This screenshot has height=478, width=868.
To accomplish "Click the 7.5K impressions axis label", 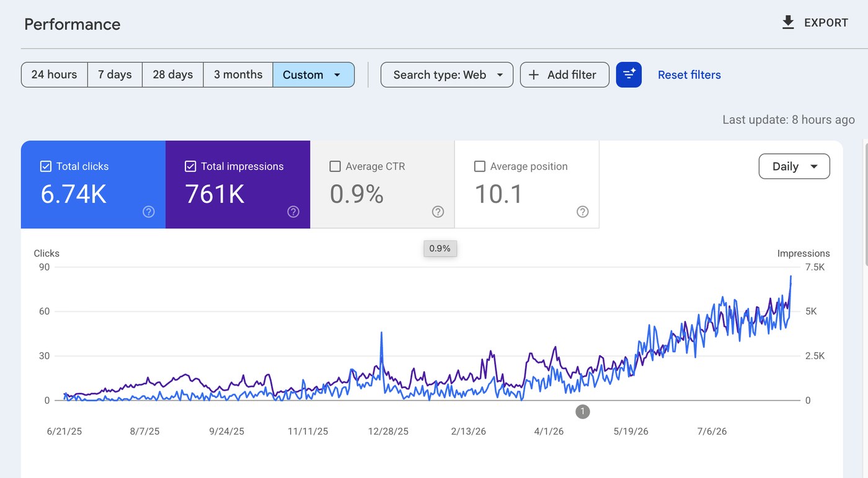I will pyautogui.click(x=815, y=267).
